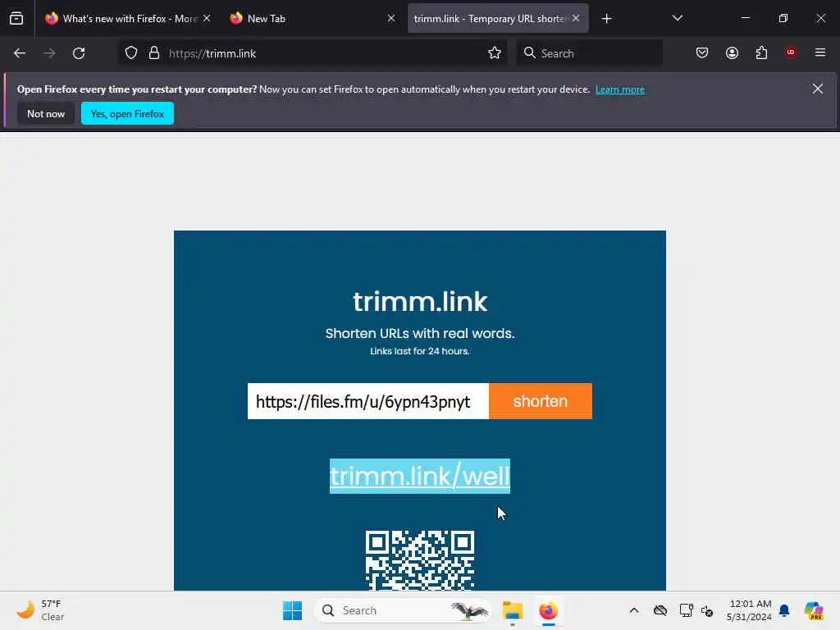Reload the trimm.link page
This screenshot has width=840, height=630.
coord(79,53)
